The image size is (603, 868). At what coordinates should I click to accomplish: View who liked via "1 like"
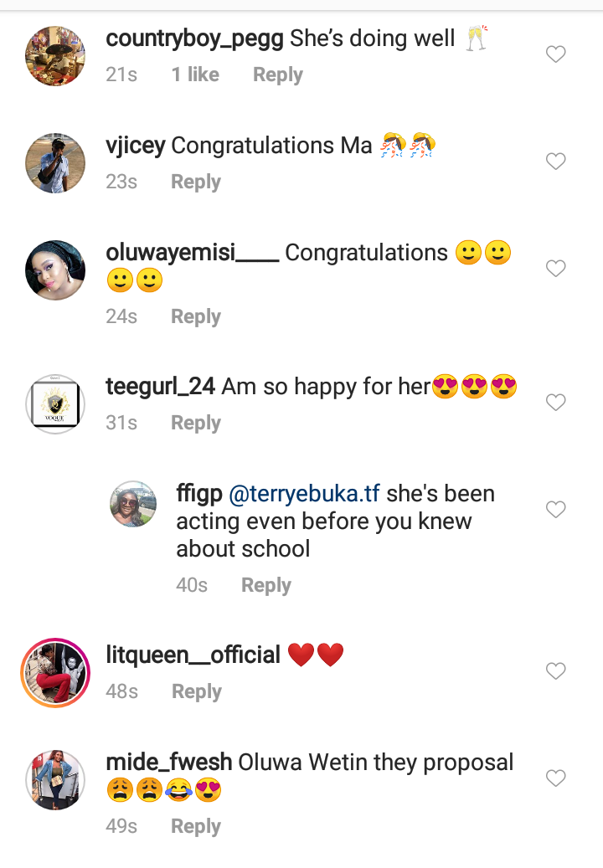click(x=195, y=75)
